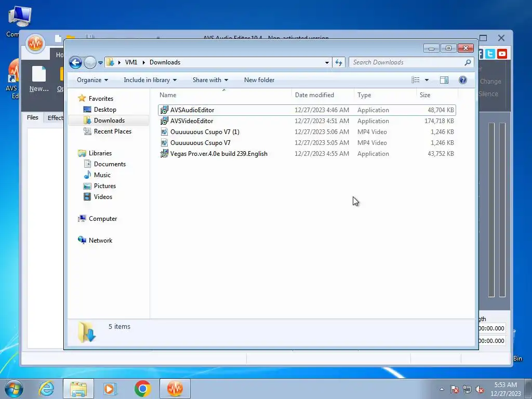Open Documents library
The image size is (532, 399).
point(110,164)
